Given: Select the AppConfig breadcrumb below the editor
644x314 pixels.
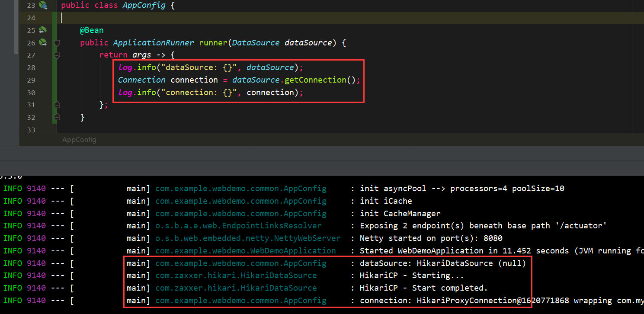Looking at the screenshot, I should [x=79, y=139].
